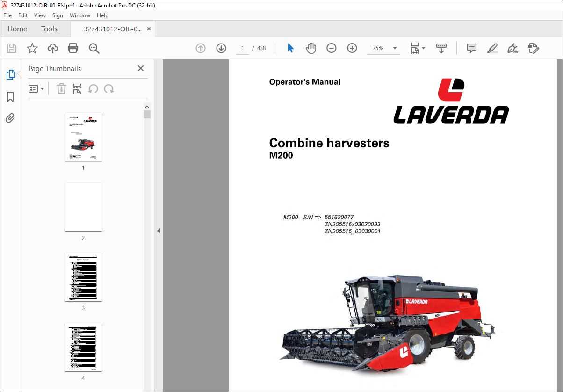Close the 327431012-OIB document tab
This screenshot has width=563, height=392.
(149, 29)
